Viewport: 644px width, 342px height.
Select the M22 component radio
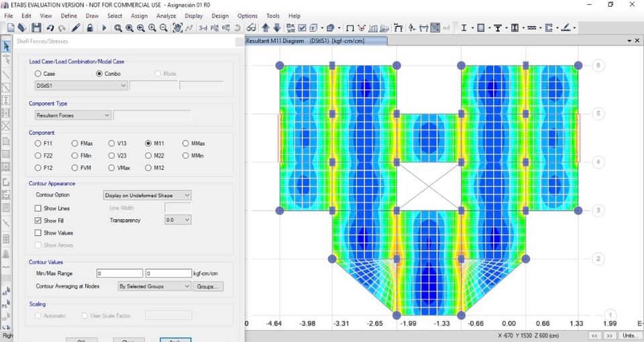click(148, 156)
